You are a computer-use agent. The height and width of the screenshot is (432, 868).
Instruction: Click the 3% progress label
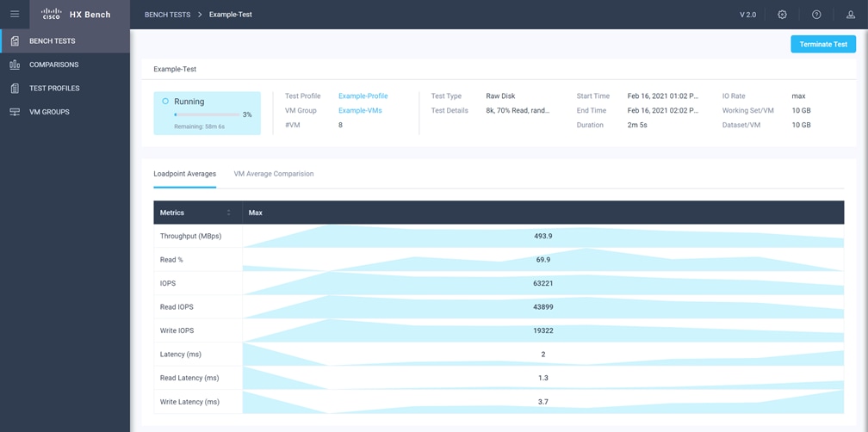click(x=247, y=114)
